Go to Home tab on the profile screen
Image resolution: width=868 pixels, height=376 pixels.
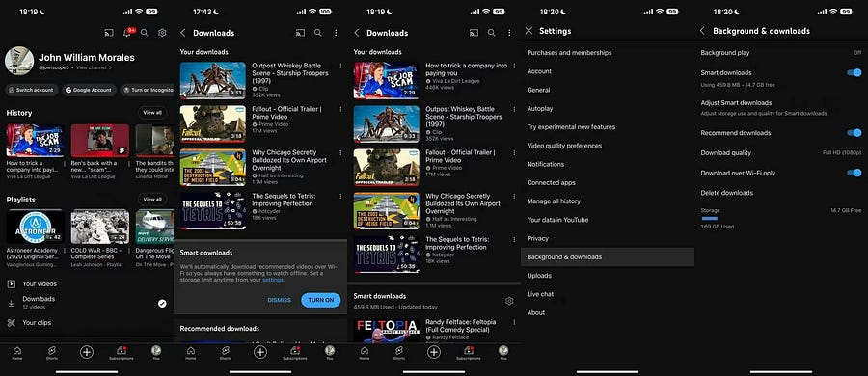(x=17, y=353)
